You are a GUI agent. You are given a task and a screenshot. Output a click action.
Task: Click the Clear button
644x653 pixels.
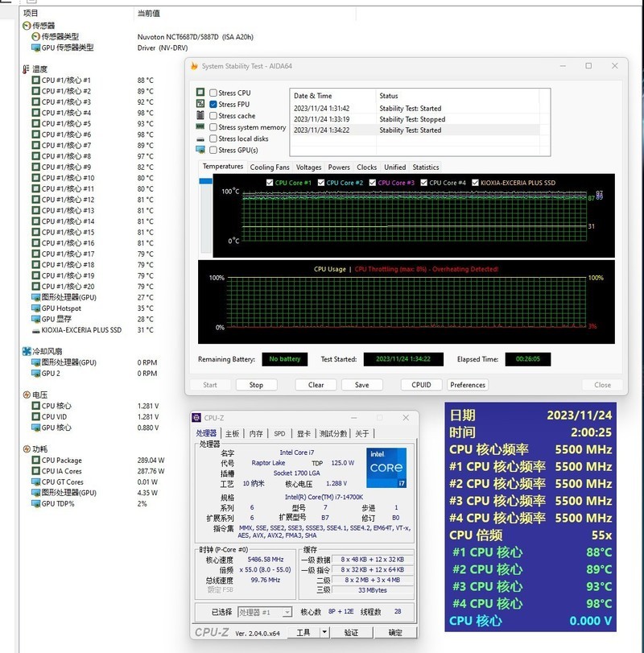pyautogui.click(x=316, y=385)
